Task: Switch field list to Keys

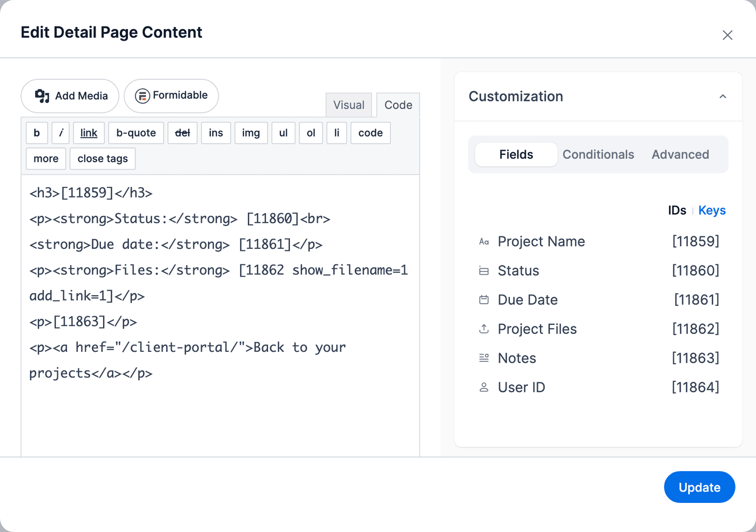Action: (x=712, y=210)
